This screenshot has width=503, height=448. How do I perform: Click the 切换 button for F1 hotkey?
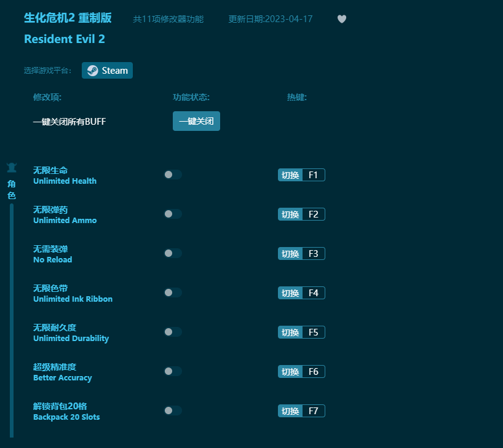point(290,175)
